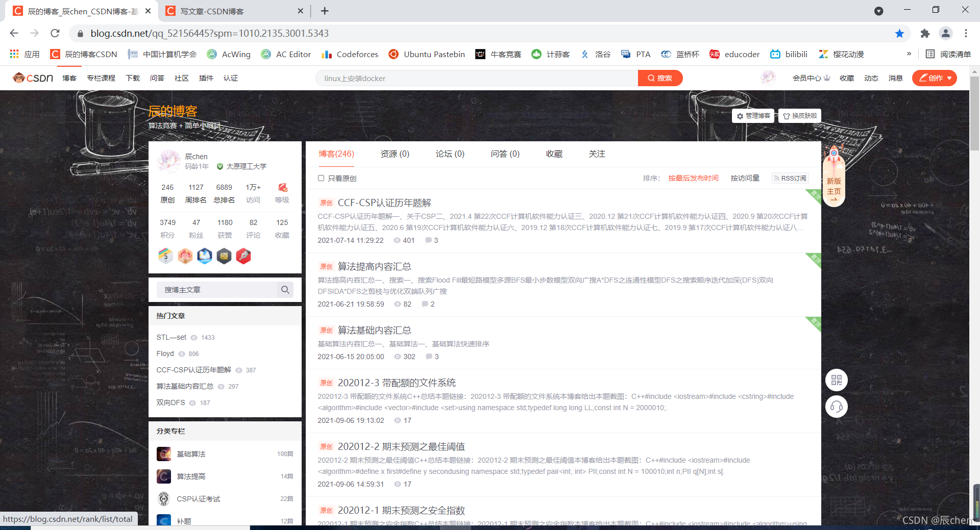Click 会员中心 link
The width and height of the screenshot is (980, 530).
811,78
